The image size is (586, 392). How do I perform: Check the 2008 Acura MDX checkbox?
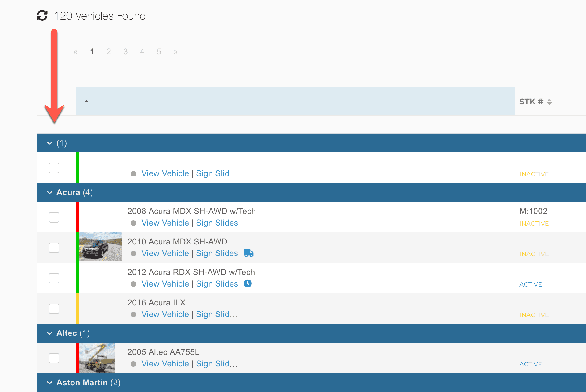tap(54, 217)
